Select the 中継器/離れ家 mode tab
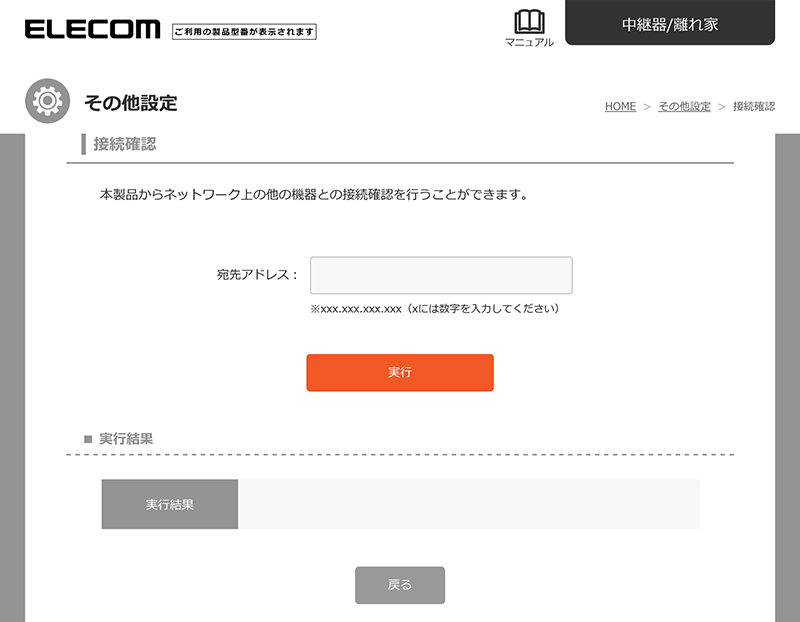This screenshot has width=800, height=622. coord(670,24)
